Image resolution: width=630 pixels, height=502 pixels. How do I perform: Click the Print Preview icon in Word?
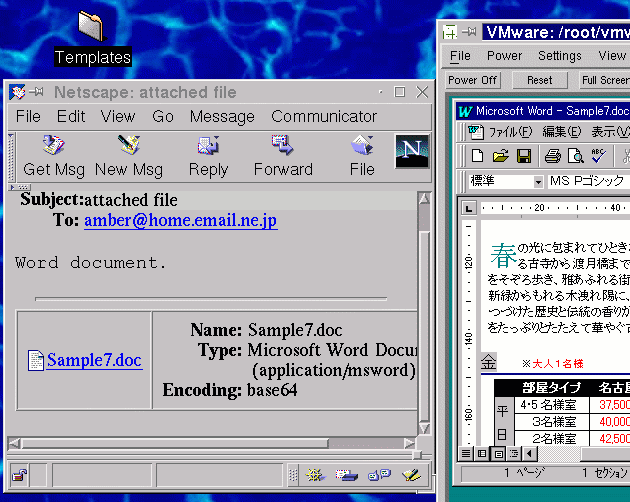click(576, 156)
